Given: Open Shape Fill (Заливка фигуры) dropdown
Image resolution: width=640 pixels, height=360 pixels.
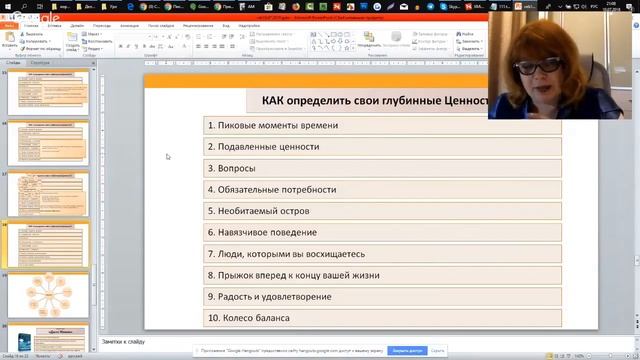Looking at the screenshot, I should point(430,34).
